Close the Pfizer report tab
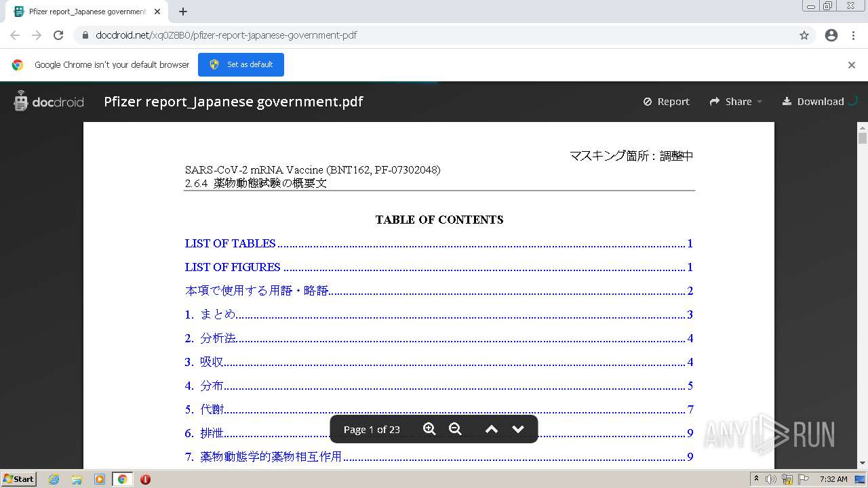This screenshot has width=868, height=488. [x=157, y=12]
